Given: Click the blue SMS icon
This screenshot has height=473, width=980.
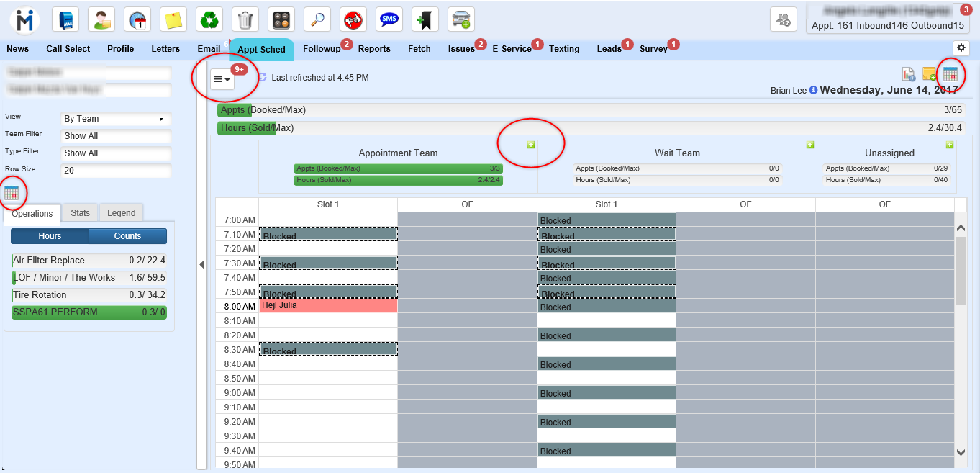Looking at the screenshot, I should (389, 19).
